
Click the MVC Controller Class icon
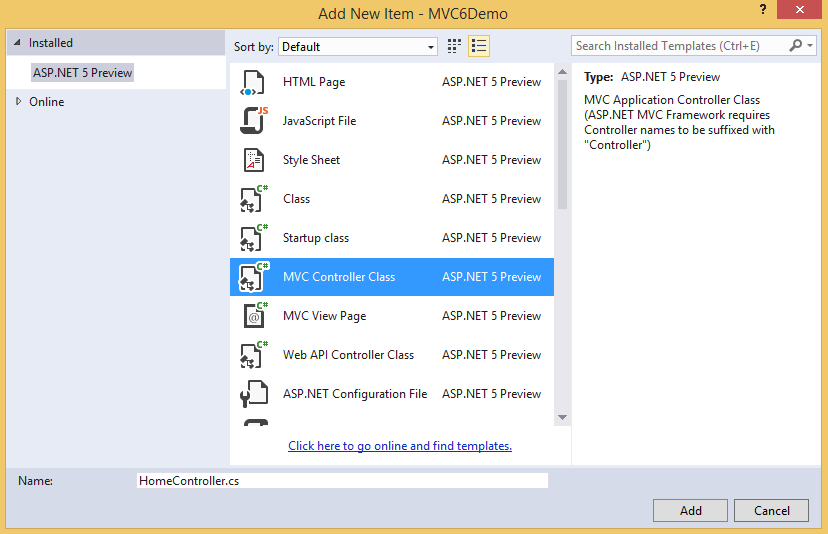pyautogui.click(x=253, y=277)
